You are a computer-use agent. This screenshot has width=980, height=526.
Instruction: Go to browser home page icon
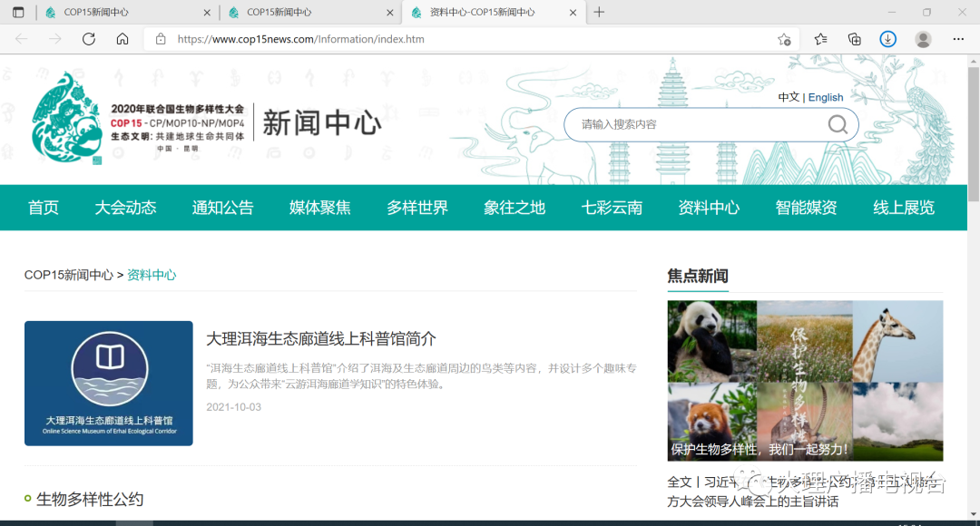click(x=122, y=39)
